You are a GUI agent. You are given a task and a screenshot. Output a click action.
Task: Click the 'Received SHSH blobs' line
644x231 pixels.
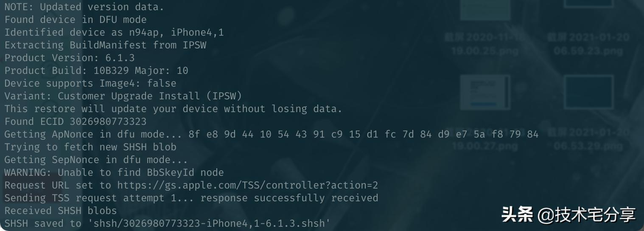tap(60, 211)
